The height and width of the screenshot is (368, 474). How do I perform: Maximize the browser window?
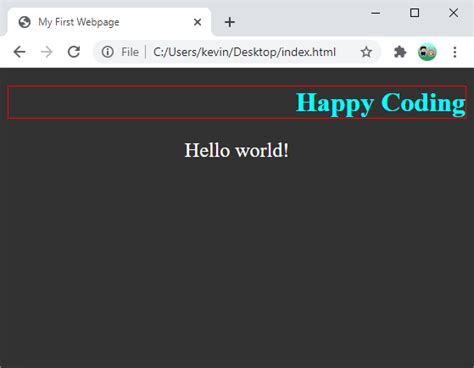pyautogui.click(x=414, y=13)
